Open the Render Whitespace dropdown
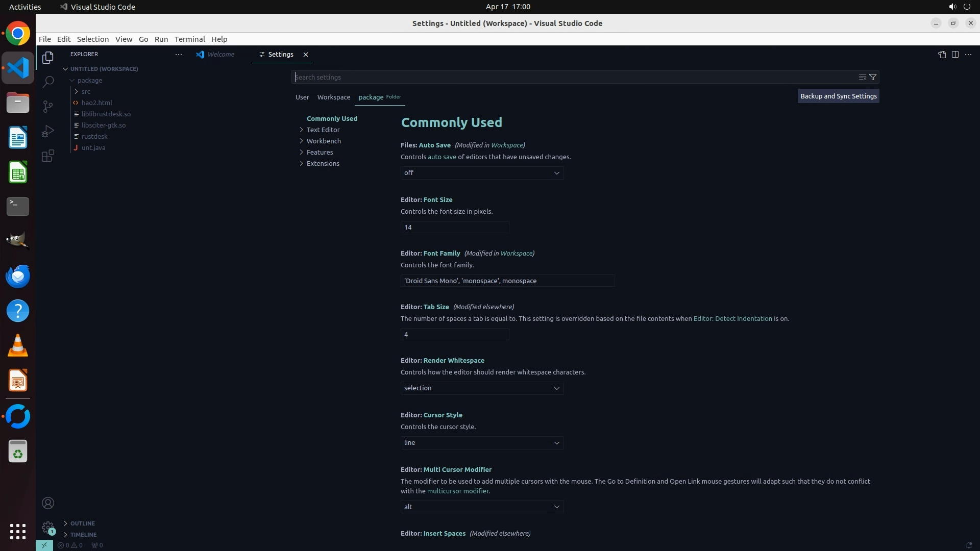980x551 pixels. coord(482,388)
